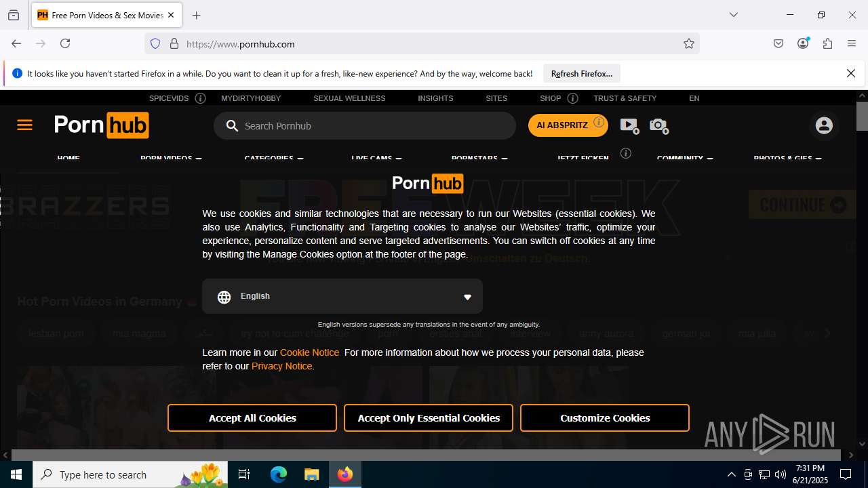Screen dimensions: 868x488
Task: Open the volume tray icon
Action: (x=781, y=474)
